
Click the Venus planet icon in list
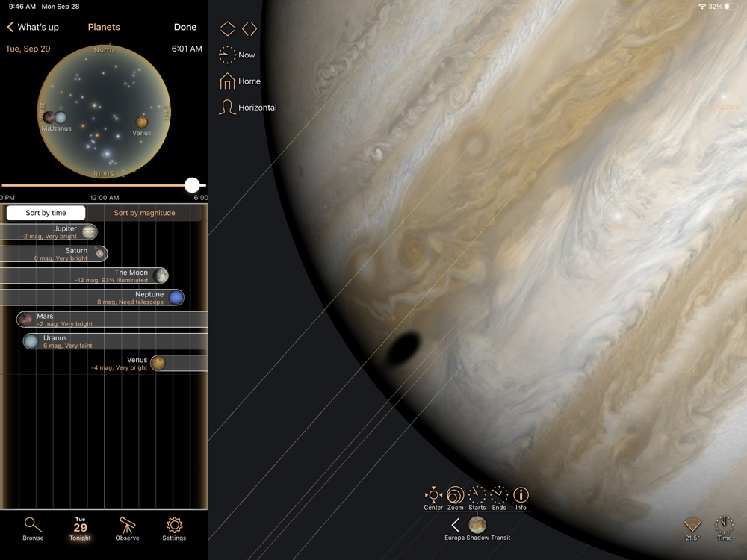(158, 364)
